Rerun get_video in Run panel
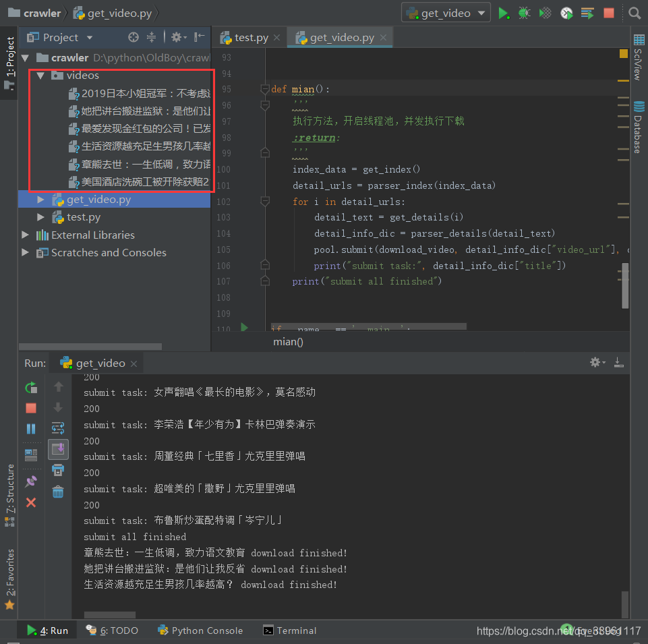The width and height of the screenshot is (648, 644). tap(31, 388)
